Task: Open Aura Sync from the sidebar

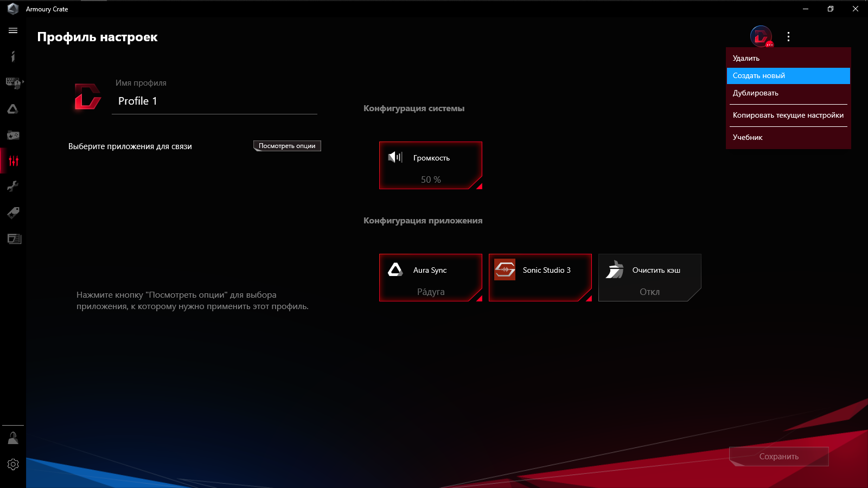Action: [13, 108]
